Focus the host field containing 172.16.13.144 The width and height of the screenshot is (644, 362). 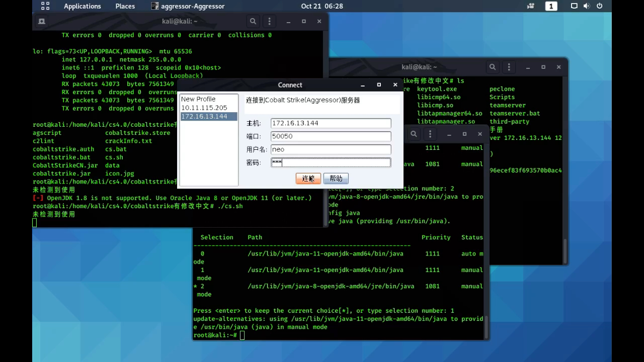331,123
